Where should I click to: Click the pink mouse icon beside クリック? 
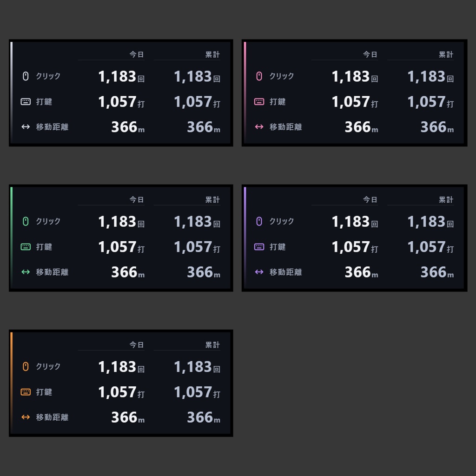(x=259, y=76)
